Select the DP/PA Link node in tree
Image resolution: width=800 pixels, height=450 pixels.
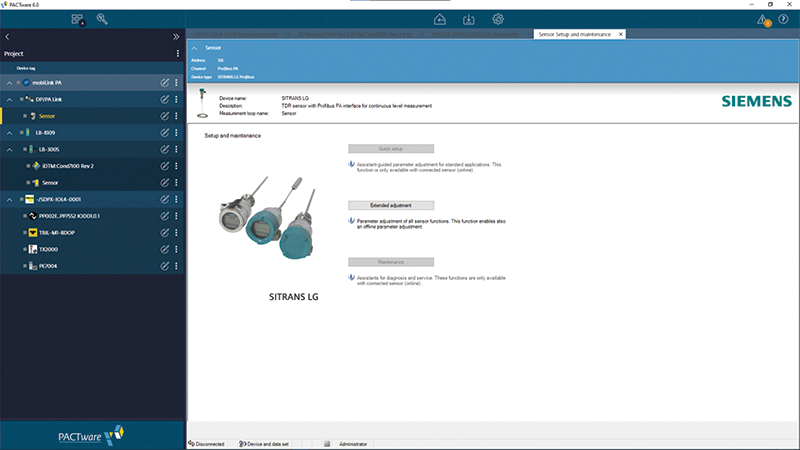[x=48, y=99]
